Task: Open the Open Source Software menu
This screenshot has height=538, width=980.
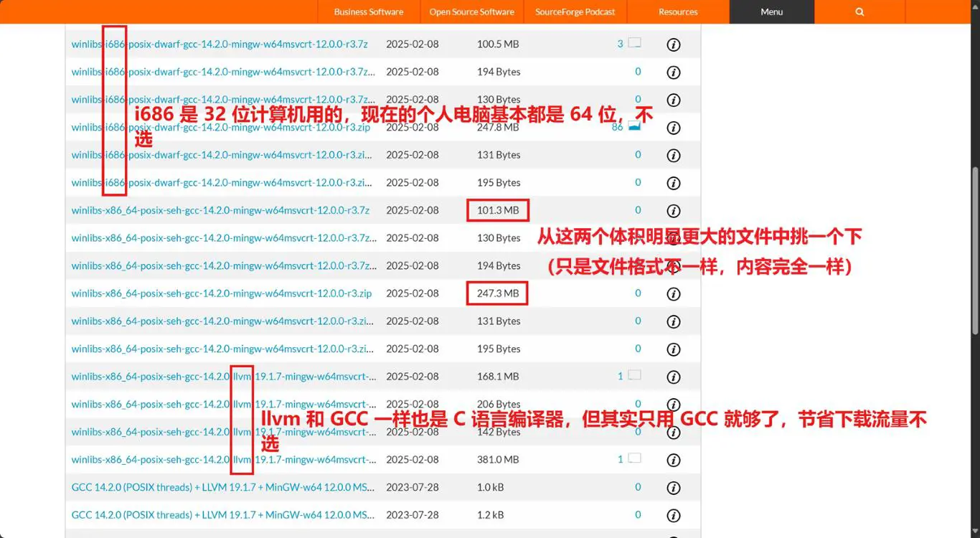Action: [x=471, y=12]
